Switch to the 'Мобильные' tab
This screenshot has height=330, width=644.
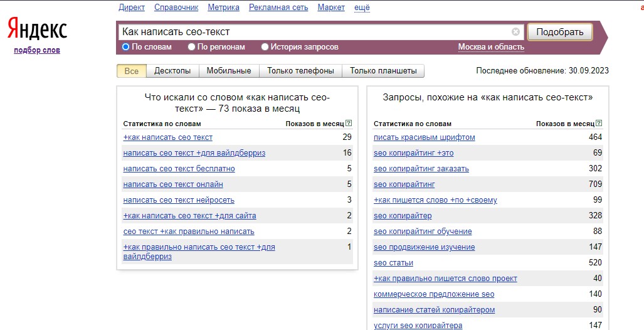(229, 71)
